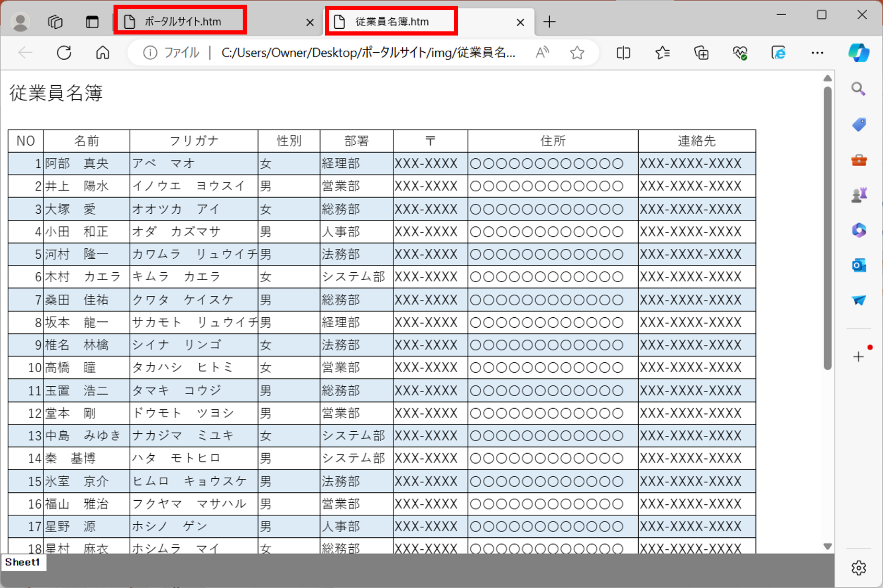Toggle split screen view icon
The width and height of the screenshot is (883, 588).
click(623, 53)
